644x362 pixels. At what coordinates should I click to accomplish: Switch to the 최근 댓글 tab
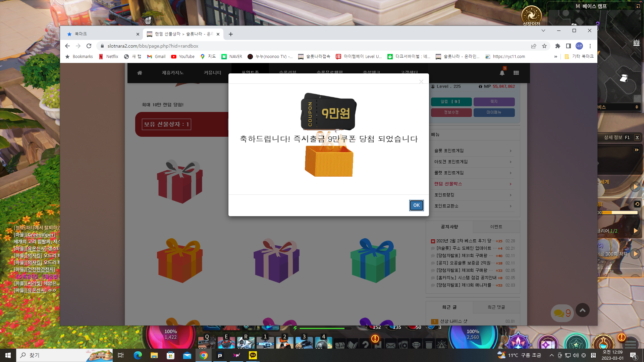pyautogui.click(x=496, y=307)
